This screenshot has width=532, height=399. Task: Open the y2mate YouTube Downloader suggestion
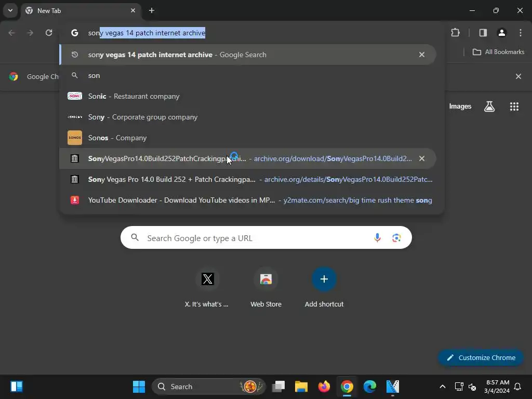[248, 200]
